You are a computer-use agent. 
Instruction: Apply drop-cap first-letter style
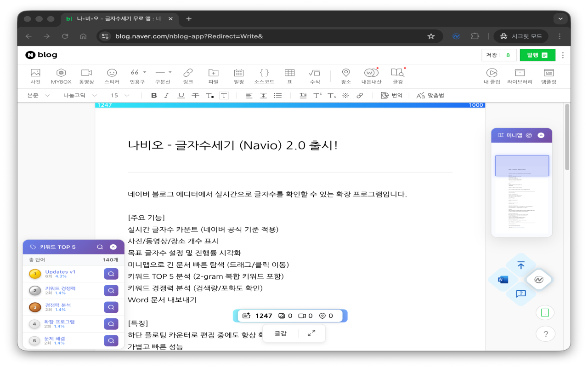tap(303, 95)
